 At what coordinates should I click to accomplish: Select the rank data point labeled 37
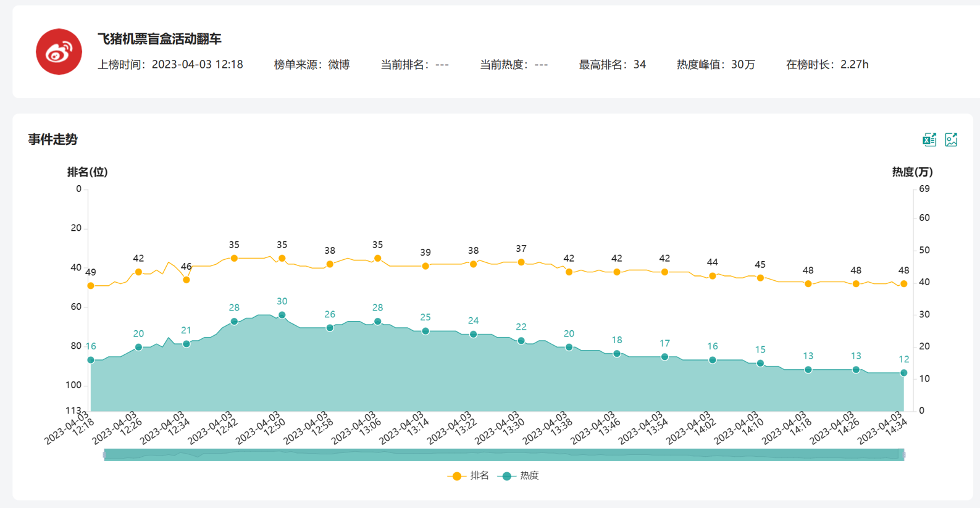[x=521, y=262]
